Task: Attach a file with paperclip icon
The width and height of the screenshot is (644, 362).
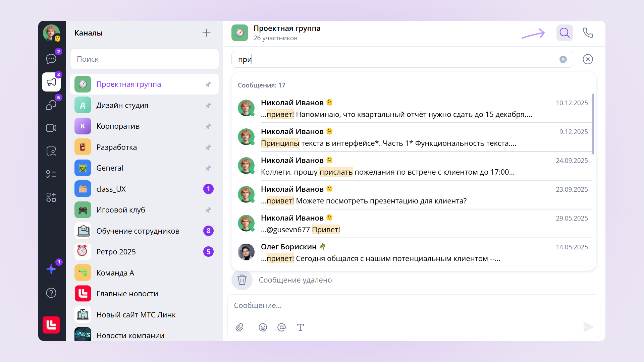Action: [x=239, y=327]
